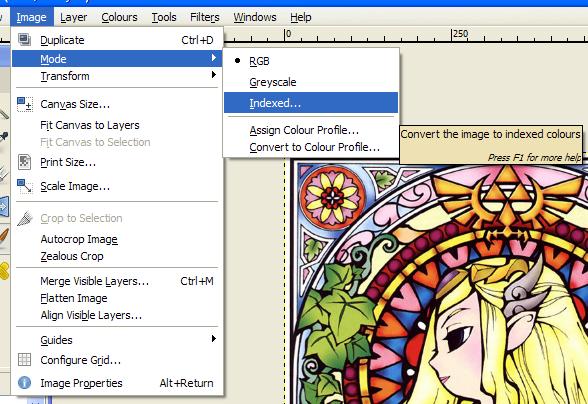The image size is (588, 404).
Task: Expand the Transform submenu arrow
Action: click(x=213, y=75)
